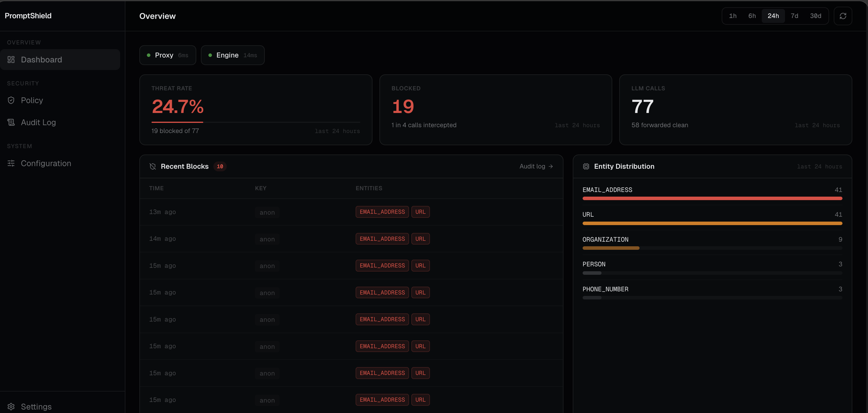868x413 pixels.
Task: Open Audit Log in sidebar
Action: pyautogui.click(x=38, y=122)
